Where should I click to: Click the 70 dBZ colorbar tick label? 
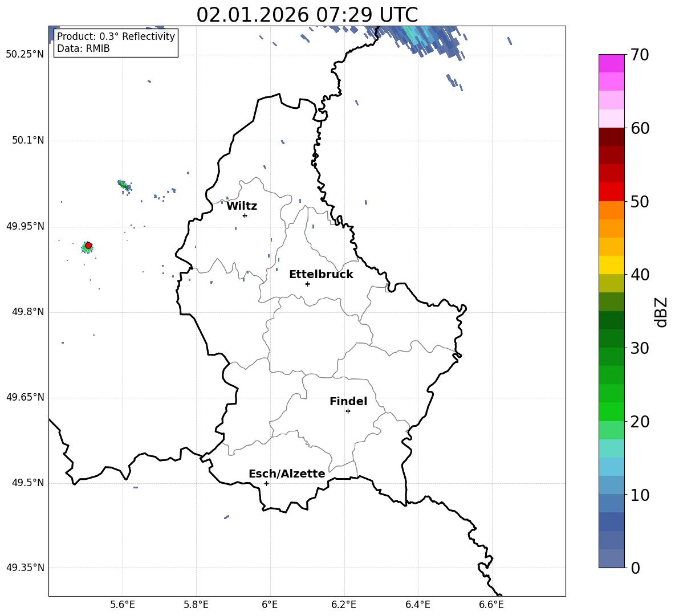pos(640,55)
